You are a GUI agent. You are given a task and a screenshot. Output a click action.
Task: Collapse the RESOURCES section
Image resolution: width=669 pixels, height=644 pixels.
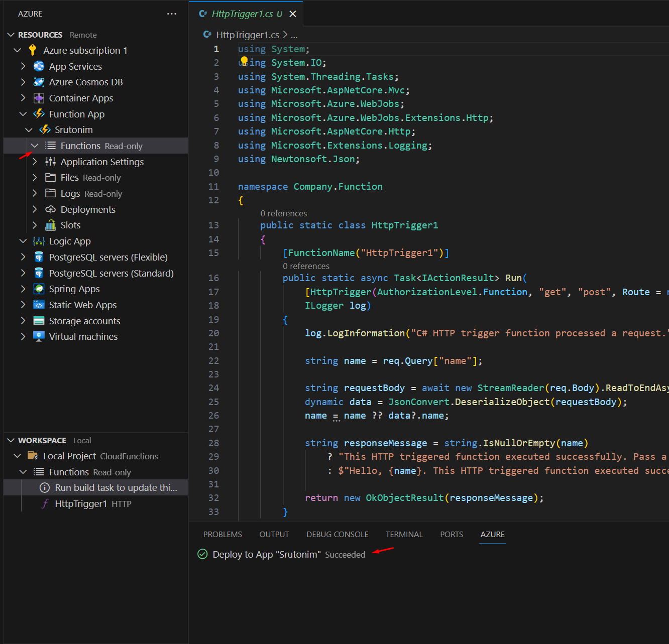point(11,35)
